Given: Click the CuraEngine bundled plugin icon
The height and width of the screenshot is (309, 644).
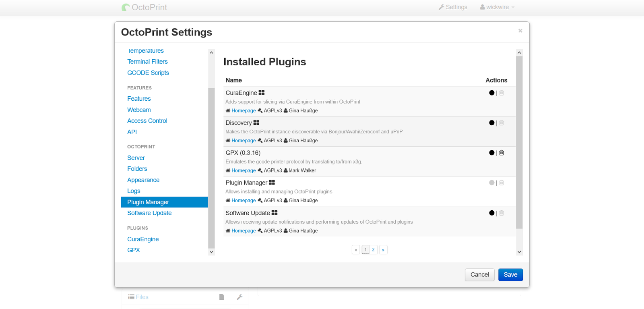Looking at the screenshot, I should coord(262,93).
